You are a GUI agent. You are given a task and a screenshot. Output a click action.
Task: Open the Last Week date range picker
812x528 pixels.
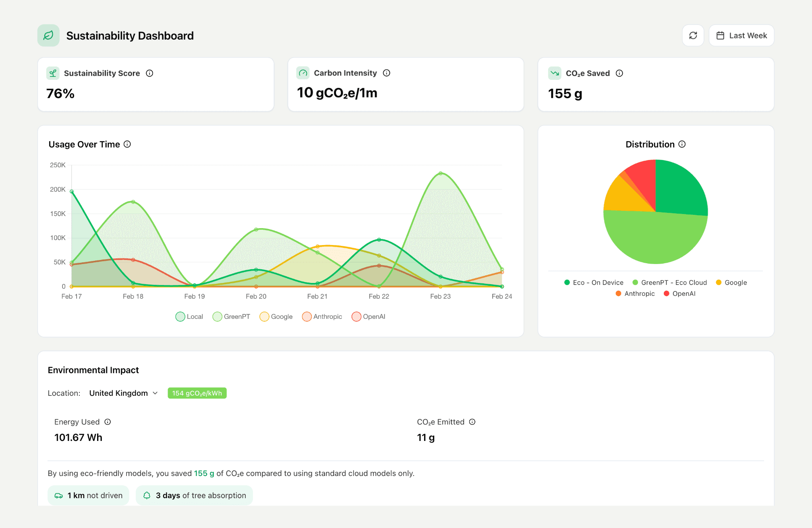click(741, 35)
